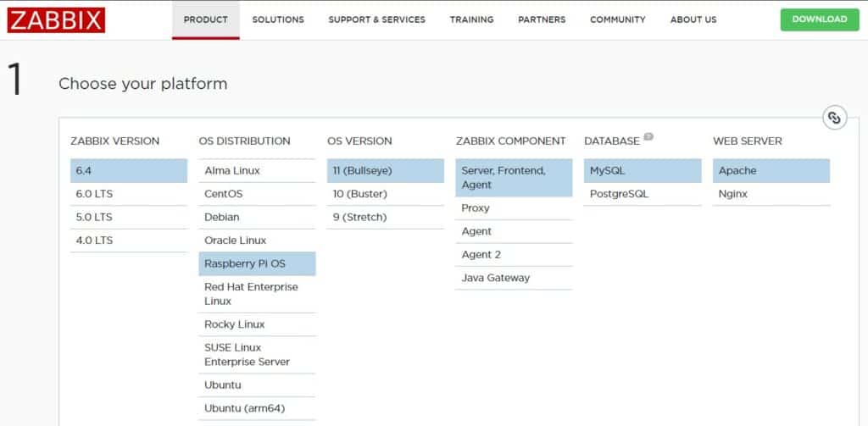Open the SOLUTIONS menu
Viewport: 868px width, 426px height.
[278, 20]
